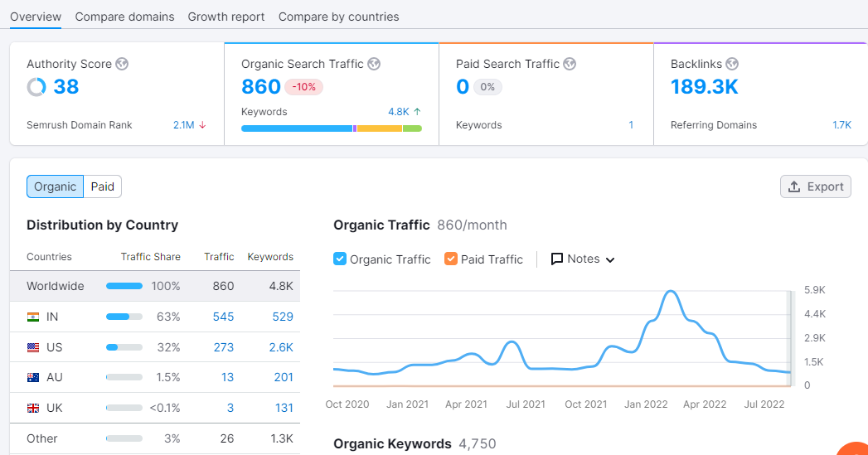This screenshot has height=455, width=868.
Task: Click the Traffic Share column header
Action: pos(151,257)
